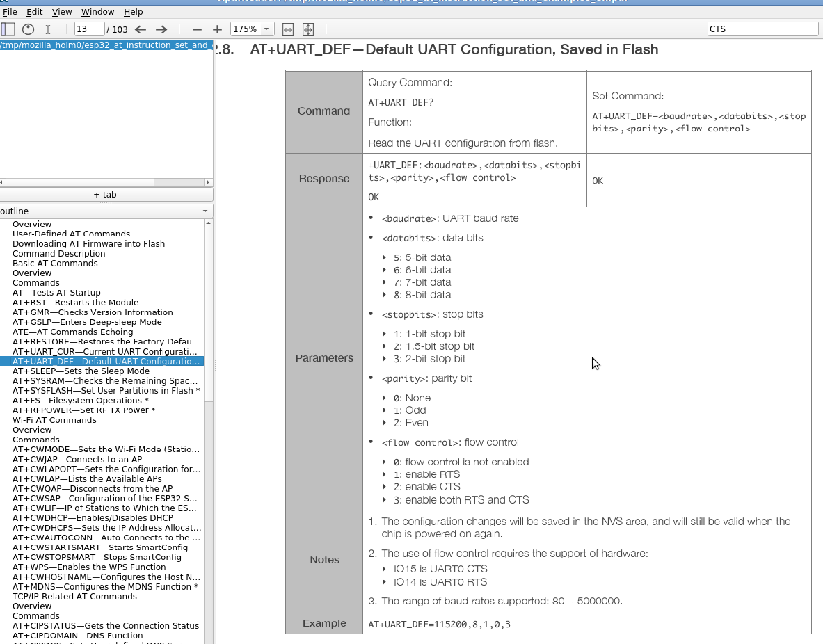
Task: Open Wi-Fi AT Commands outline entry
Action: click(x=54, y=420)
